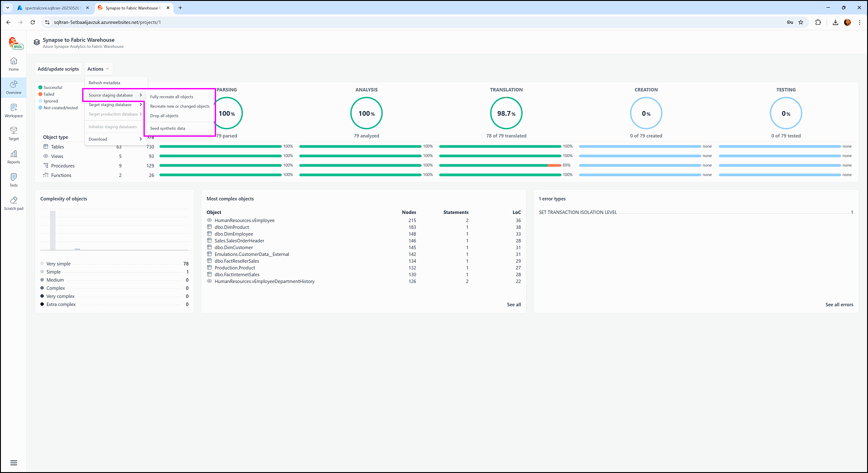This screenshot has width=868, height=473.
Task: Toggle the Not created/tested legend filter
Action: pyautogui.click(x=60, y=108)
